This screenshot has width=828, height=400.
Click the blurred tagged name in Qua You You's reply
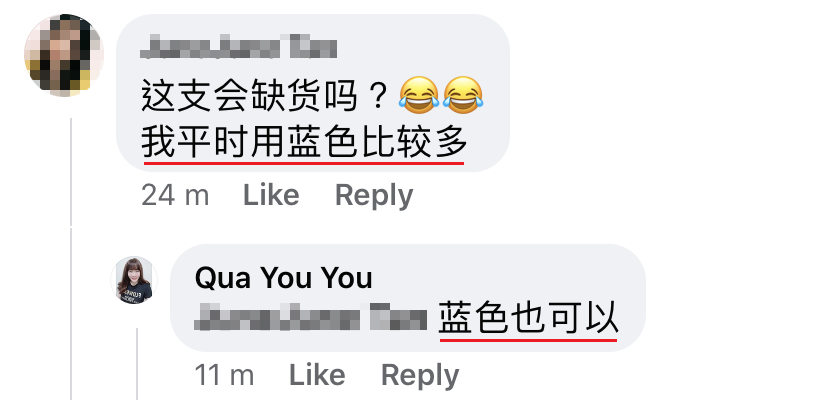[310, 318]
